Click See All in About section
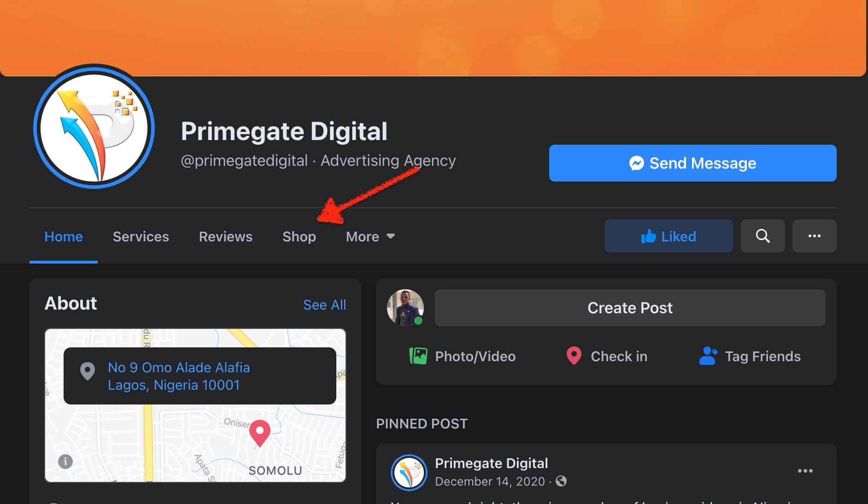Screen dimensions: 868x504 (x=324, y=305)
